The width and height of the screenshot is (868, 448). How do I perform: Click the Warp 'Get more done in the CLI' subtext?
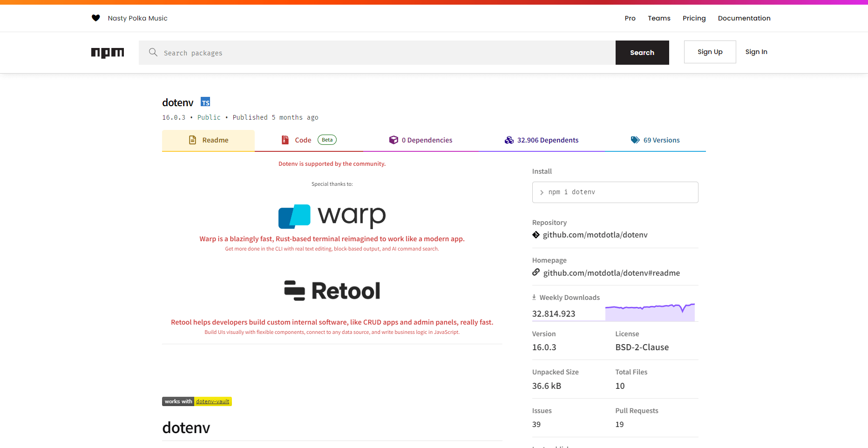tap(332, 249)
